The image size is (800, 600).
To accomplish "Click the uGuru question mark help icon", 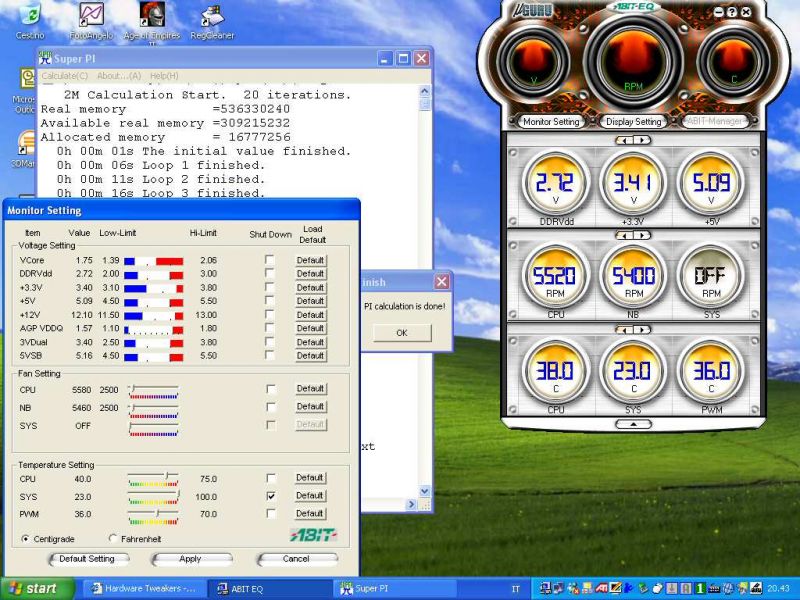I will coord(732,12).
